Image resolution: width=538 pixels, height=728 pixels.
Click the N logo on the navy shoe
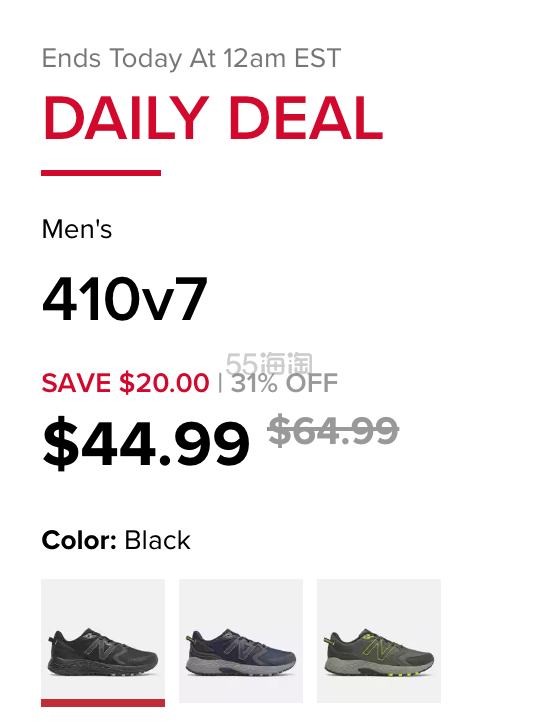click(240, 648)
